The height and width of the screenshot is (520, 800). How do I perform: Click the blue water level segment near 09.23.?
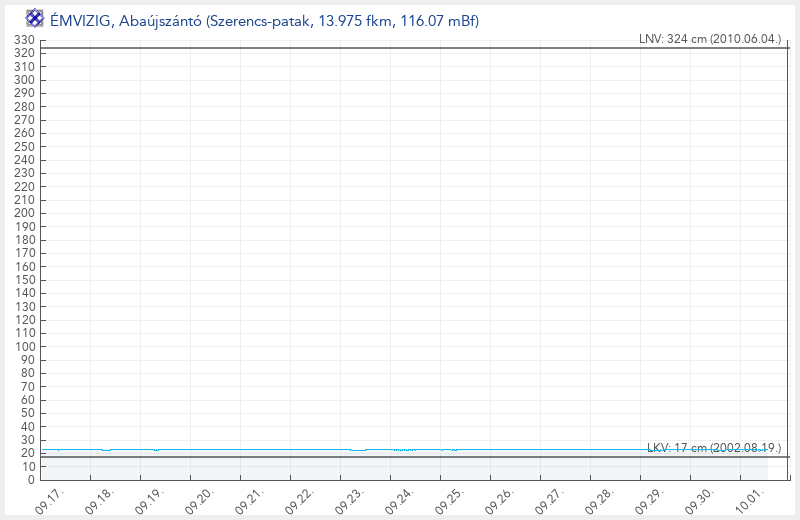pyautogui.click(x=358, y=450)
